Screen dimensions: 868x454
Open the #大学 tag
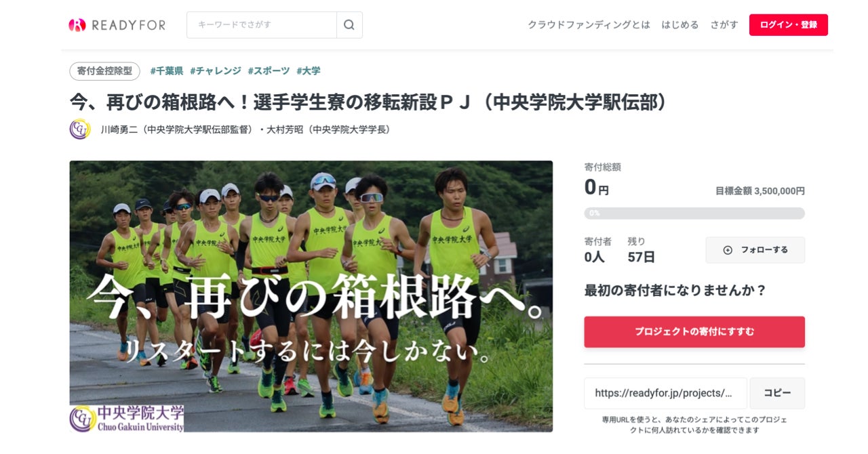(x=309, y=71)
